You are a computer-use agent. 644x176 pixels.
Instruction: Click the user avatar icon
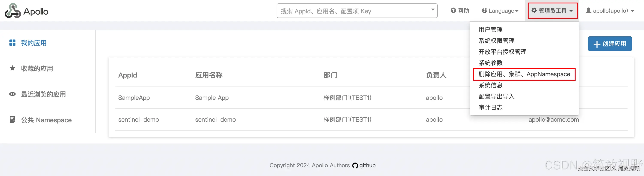coord(588,10)
